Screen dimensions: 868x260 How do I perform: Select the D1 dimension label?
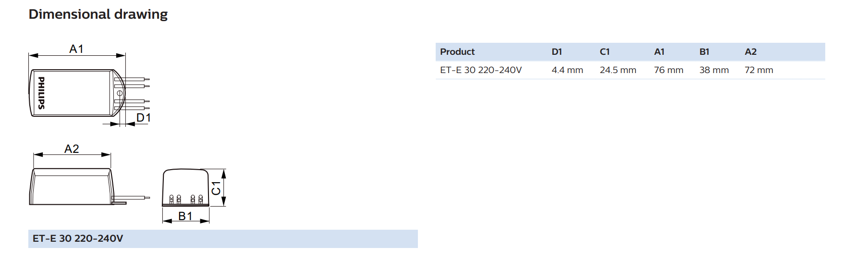[x=144, y=118]
